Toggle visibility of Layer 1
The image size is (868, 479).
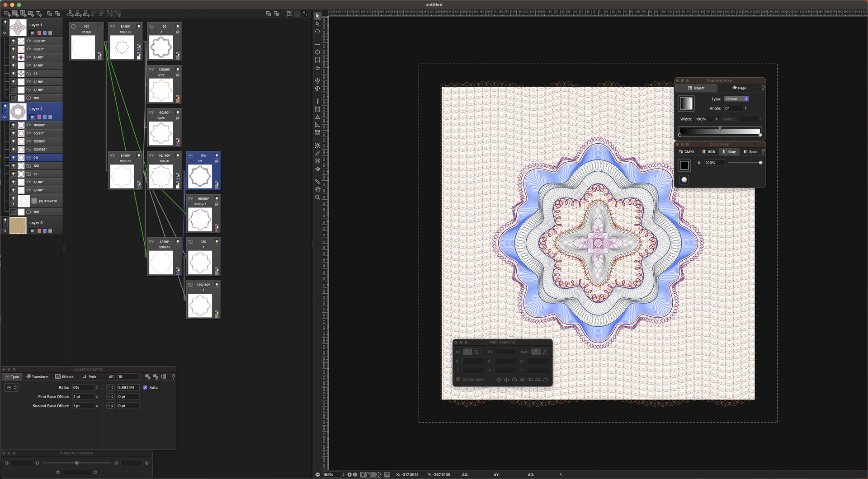point(5,22)
